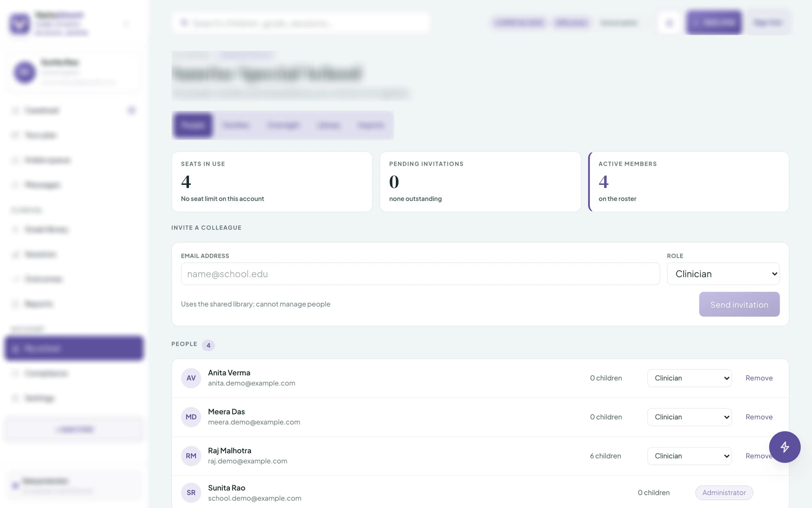Click 'raj.demo@example.com' email text
This screenshot has height=508, width=812.
[248, 461]
